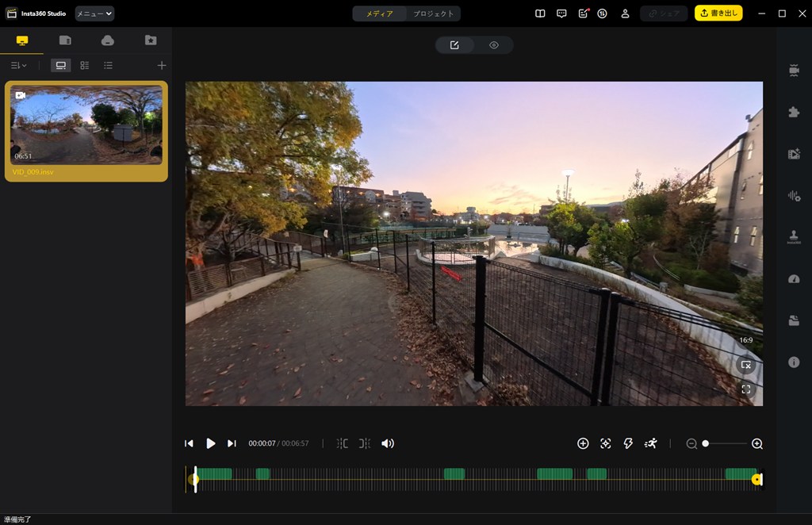Expand the sort order dropdown

pos(18,65)
